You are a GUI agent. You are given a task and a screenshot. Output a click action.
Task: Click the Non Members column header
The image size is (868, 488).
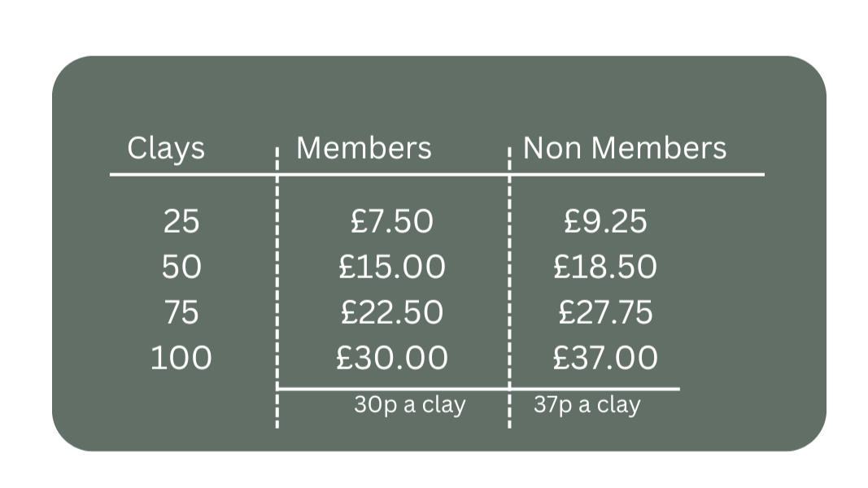tap(624, 148)
